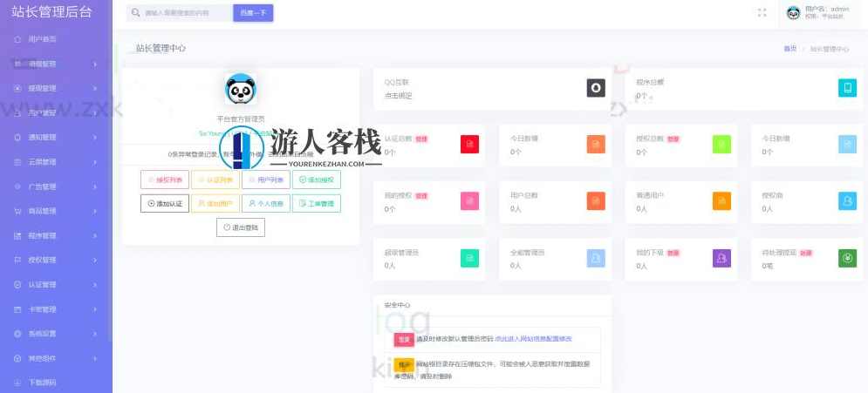
Task: Expand the 程序管理 chevron
Action: pos(95,235)
